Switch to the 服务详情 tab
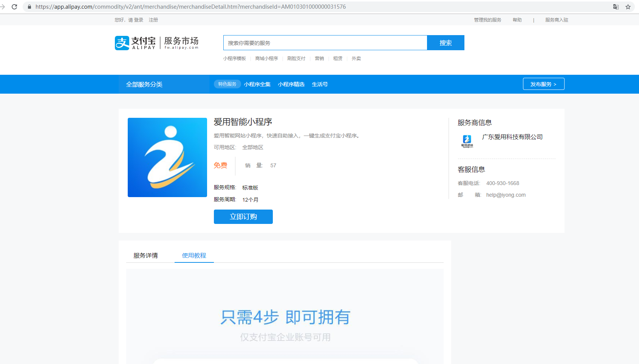 click(145, 255)
